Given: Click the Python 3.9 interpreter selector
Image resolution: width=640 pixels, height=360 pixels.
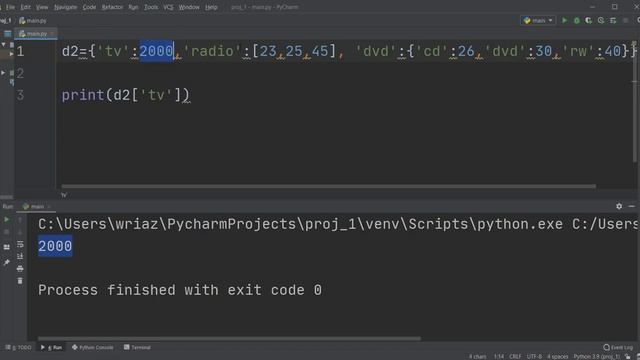Looking at the screenshot, I should 596,357.
